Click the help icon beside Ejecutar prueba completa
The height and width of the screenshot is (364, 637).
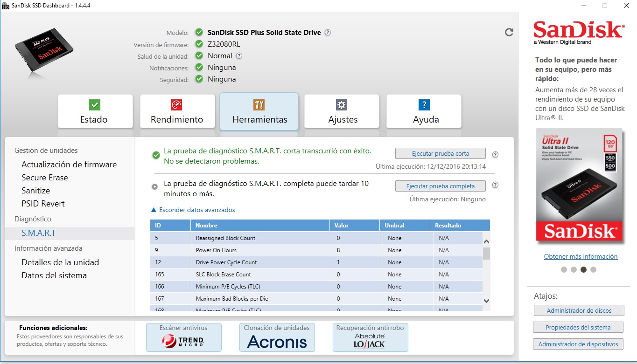tap(495, 185)
